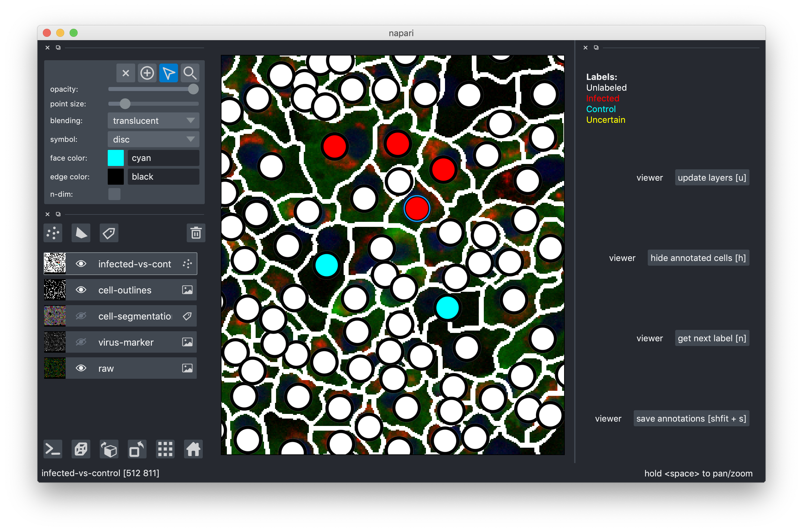Show the virus-marker layer
Screen dimensions: 803x532
[81, 342]
